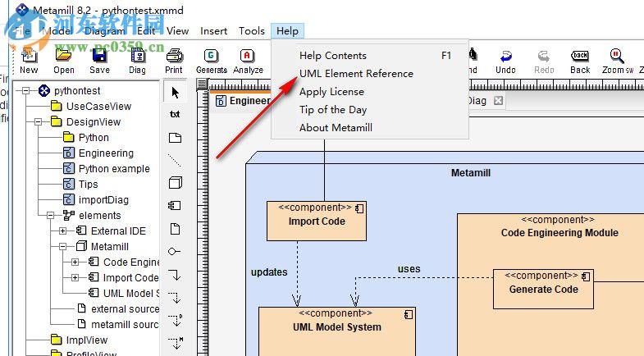Click the Save floppy disk icon
This screenshot has height=356, width=644.
(99, 55)
